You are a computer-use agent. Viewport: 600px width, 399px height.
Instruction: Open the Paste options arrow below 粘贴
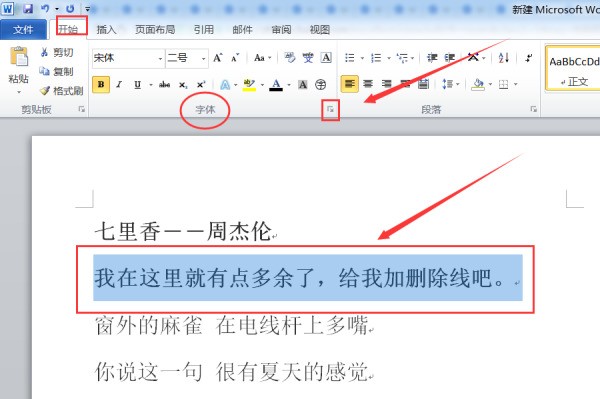(x=18, y=92)
